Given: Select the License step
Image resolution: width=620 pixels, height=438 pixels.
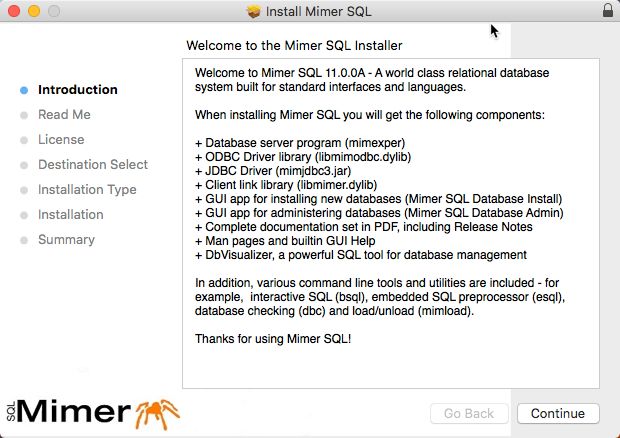Looking at the screenshot, I should tap(61, 140).
